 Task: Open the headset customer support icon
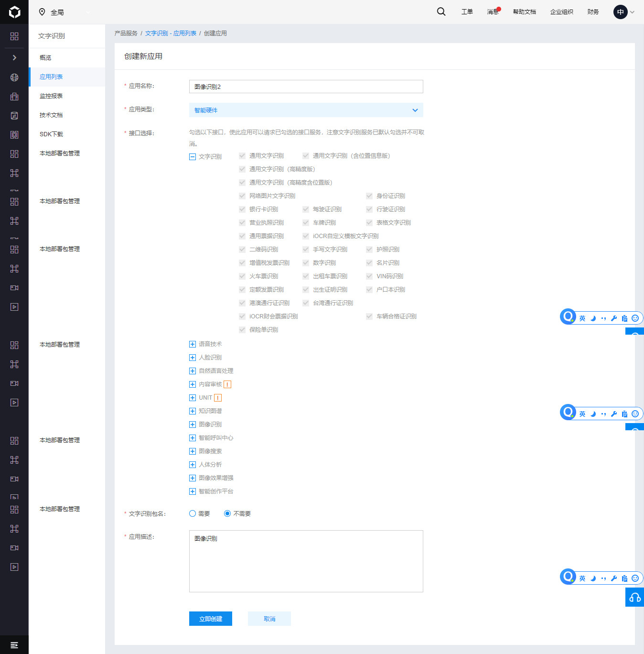point(634,597)
